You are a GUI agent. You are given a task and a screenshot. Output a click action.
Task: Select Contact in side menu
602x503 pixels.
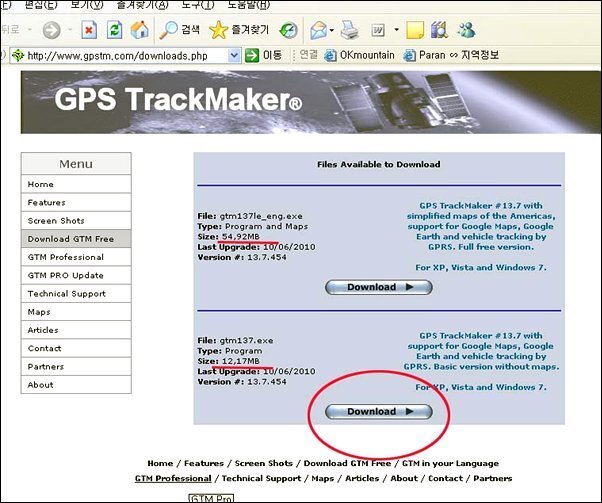click(x=76, y=348)
